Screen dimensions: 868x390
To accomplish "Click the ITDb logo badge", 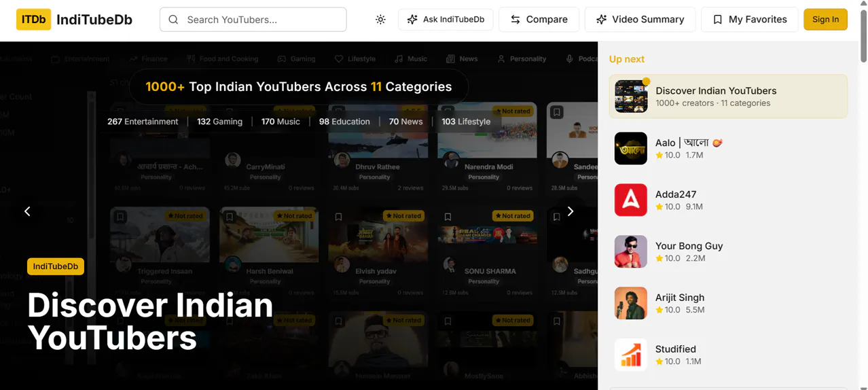I will [33, 20].
